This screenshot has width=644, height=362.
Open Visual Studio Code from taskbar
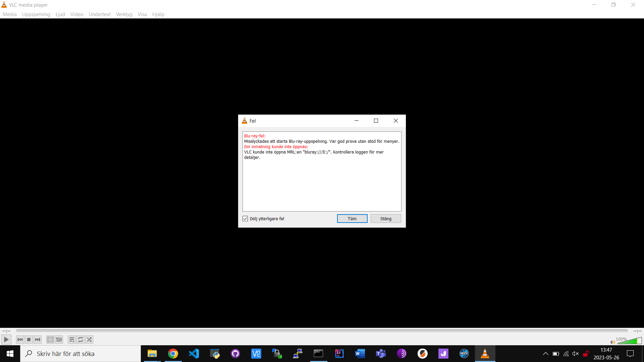(x=194, y=354)
